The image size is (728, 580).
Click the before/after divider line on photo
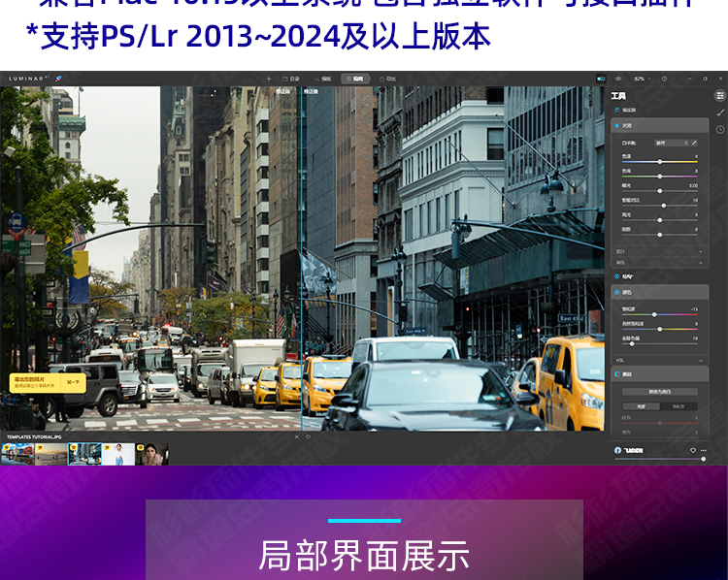pyautogui.click(x=302, y=258)
